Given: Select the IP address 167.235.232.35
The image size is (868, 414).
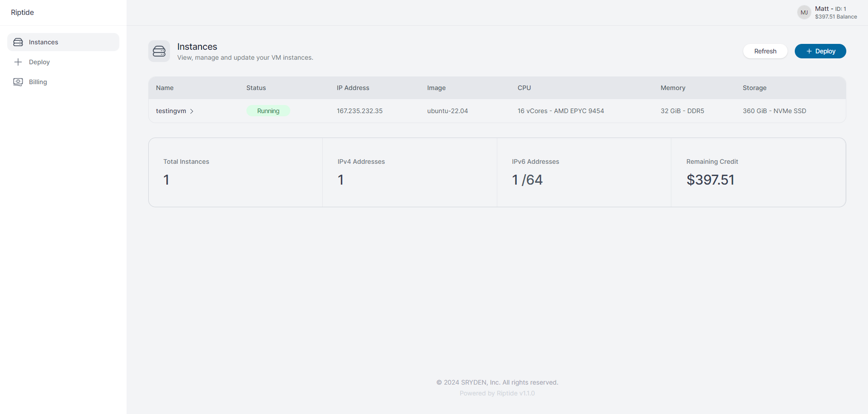Looking at the screenshot, I should pyautogui.click(x=359, y=111).
